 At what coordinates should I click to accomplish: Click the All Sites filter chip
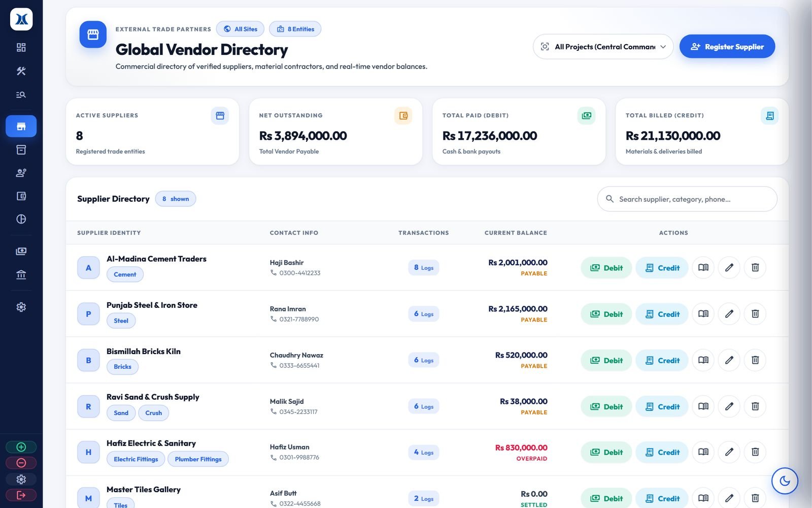[x=240, y=29]
